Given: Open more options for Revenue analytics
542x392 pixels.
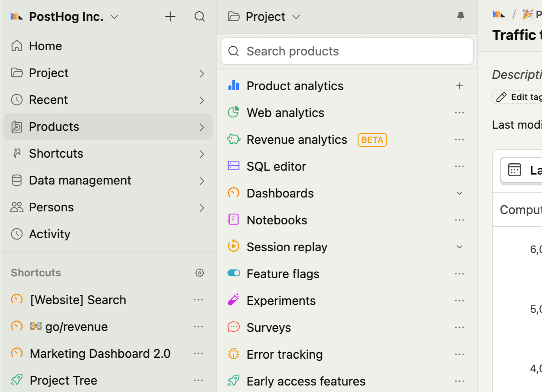Looking at the screenshot, I should [460, 139].
